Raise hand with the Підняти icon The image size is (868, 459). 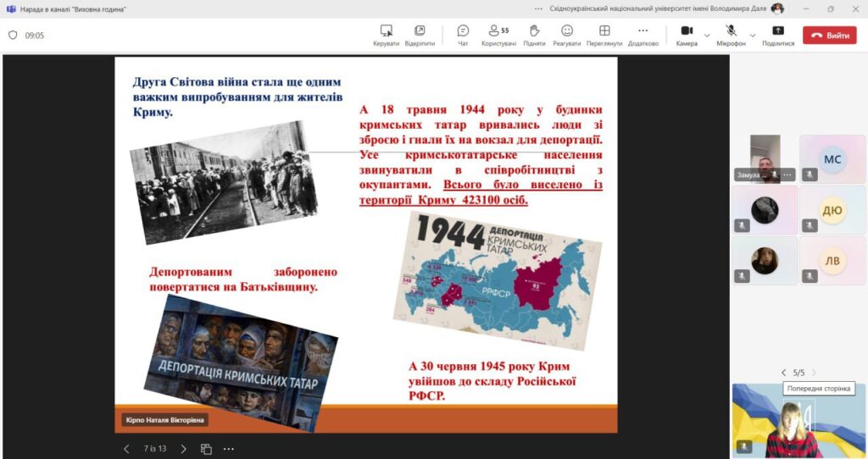[534, 31]
